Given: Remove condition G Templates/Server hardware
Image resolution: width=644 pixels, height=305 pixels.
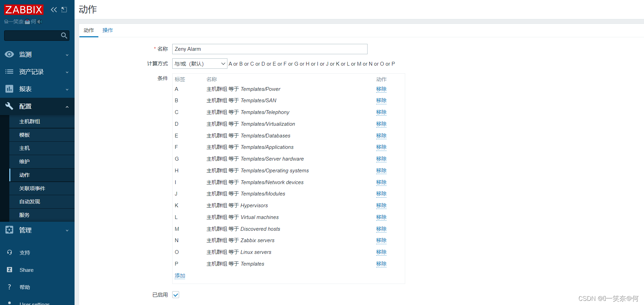Looking at the screenshot, I should (x=381, y=159).
